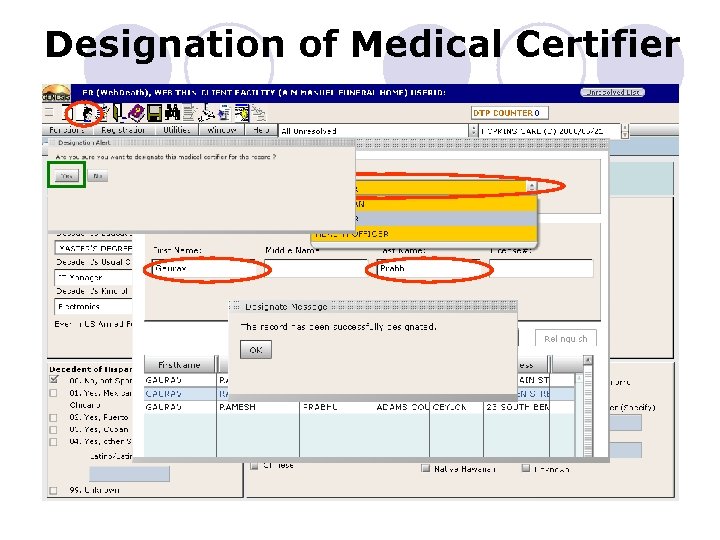Screen dimensions: 720x540
Task: Click the Relinquish button
Action: pos(566,339)
